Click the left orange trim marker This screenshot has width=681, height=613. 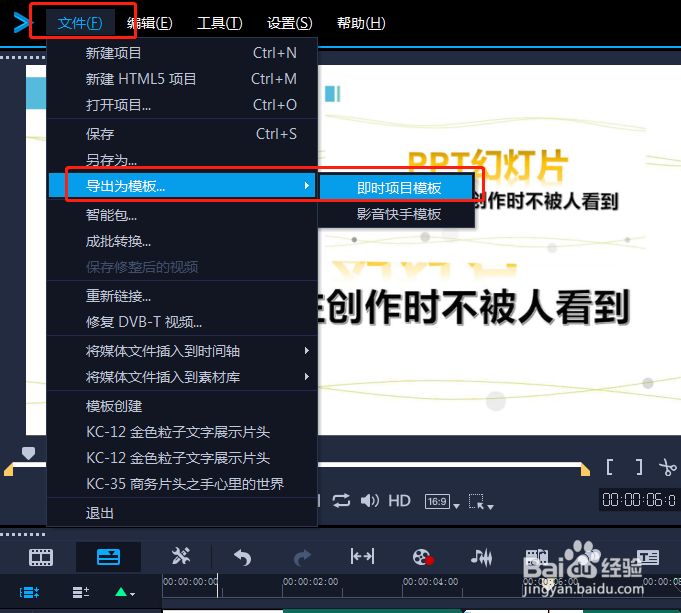(8, 470)
